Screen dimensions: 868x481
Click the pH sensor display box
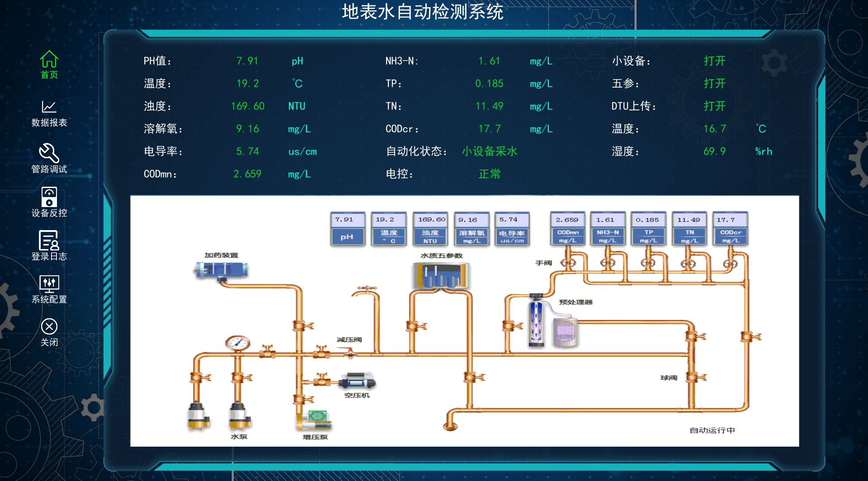347,229
